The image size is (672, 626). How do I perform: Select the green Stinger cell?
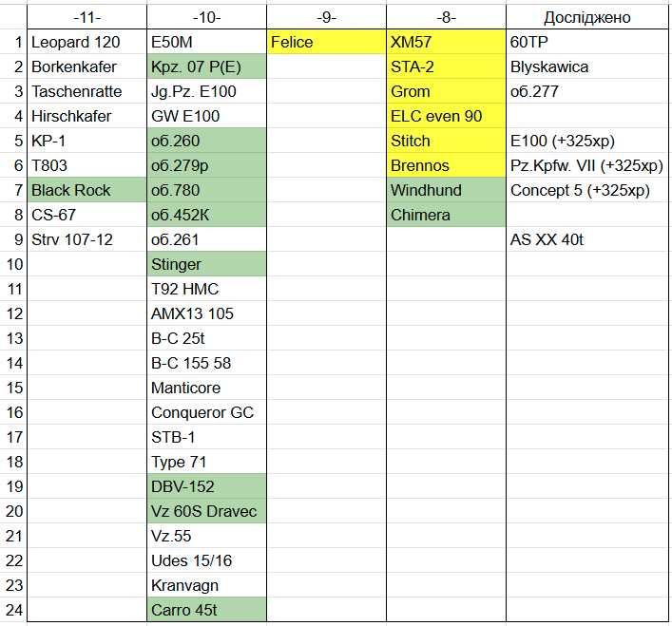pos(206,264)
